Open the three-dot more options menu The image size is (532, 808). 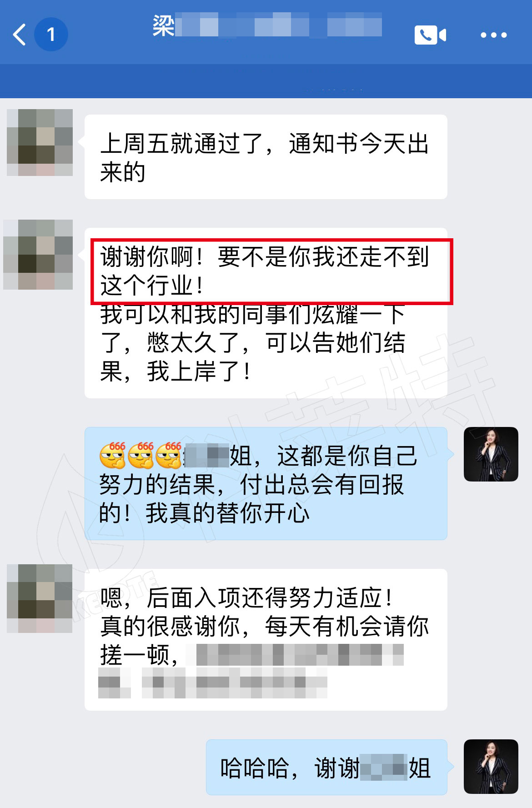(x=494, y=35)
